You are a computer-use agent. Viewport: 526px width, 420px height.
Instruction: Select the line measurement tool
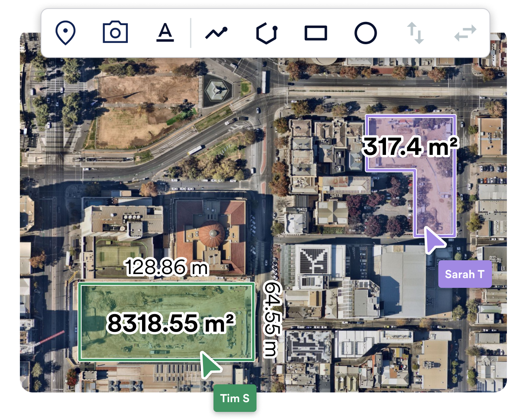[x=217, y=33]
